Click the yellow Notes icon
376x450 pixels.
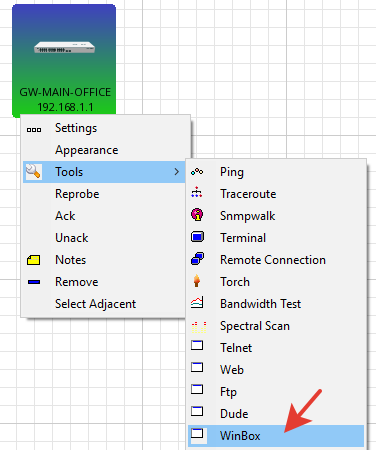[34, 260]
